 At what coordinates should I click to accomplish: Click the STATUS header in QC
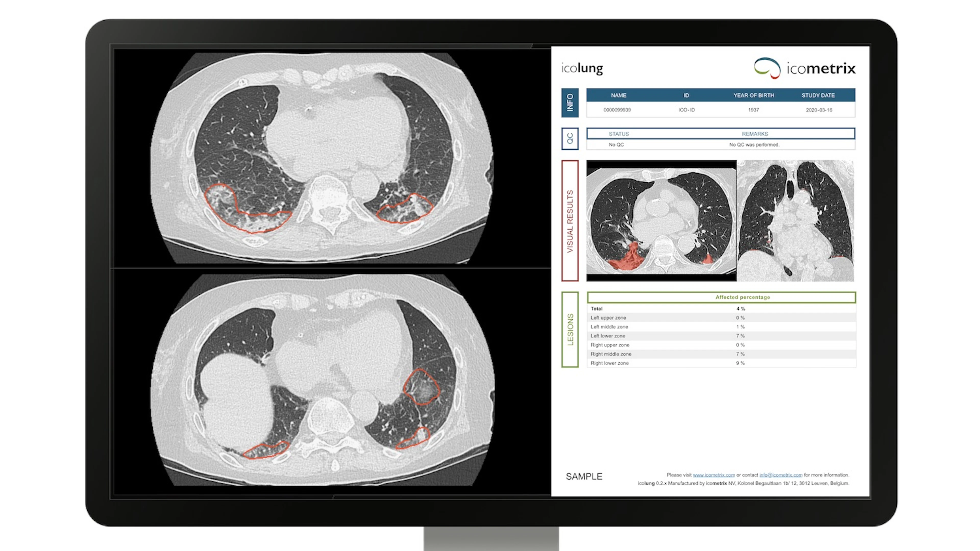click(619, 134)
